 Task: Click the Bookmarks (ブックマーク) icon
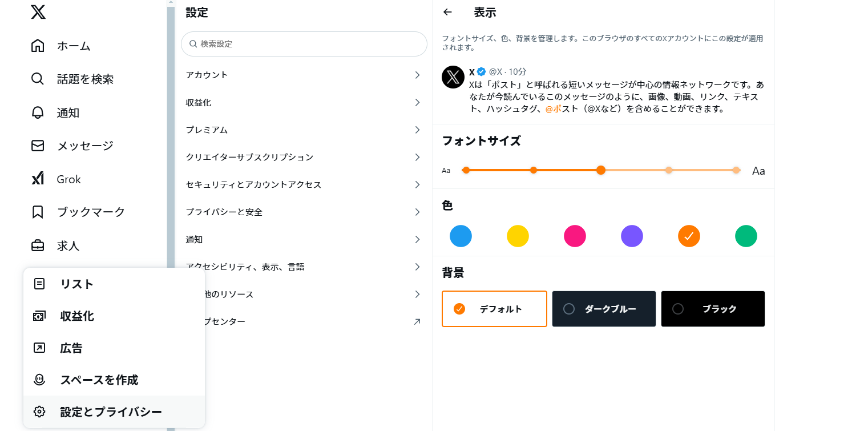pyautogui.click(x=38, y=212)
